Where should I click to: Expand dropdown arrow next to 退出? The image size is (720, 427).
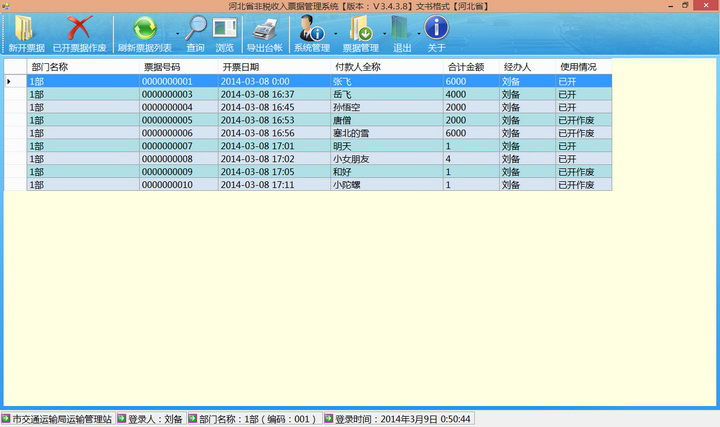coord(419,34)
